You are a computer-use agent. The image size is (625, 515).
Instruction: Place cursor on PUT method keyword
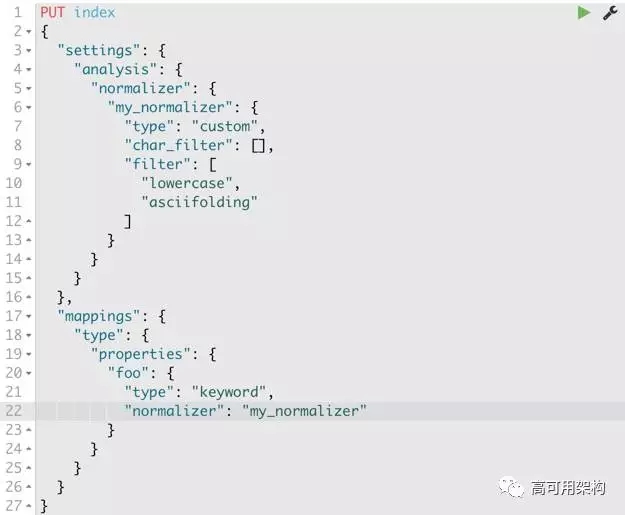52,12
